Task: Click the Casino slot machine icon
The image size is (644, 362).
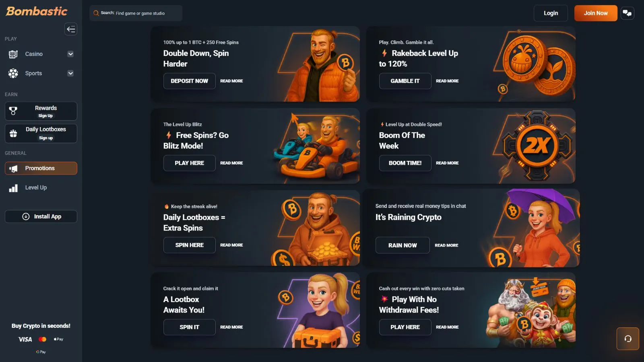Action: click(13, 54)
